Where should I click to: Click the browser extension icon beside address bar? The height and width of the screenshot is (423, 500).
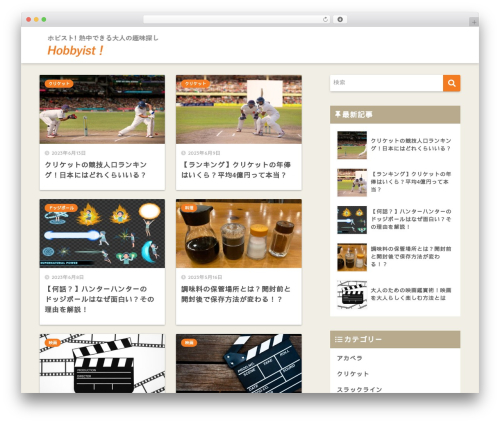click(x=340, y=20)
